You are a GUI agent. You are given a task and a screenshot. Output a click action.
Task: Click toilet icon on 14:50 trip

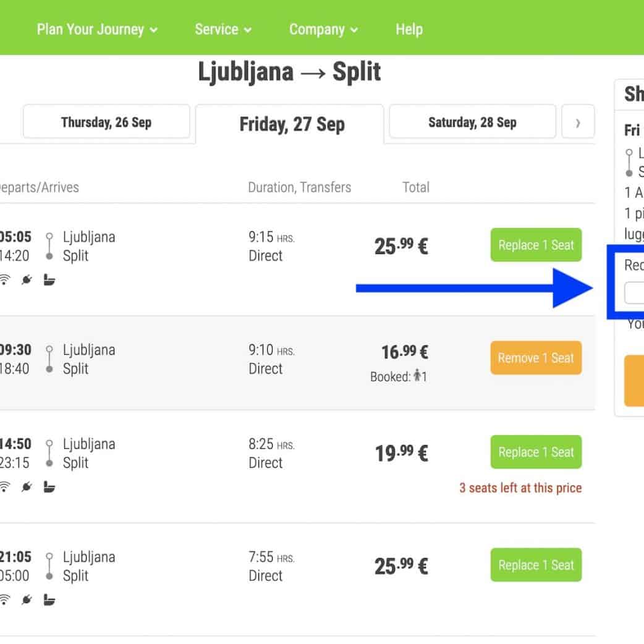click(49, 487)
